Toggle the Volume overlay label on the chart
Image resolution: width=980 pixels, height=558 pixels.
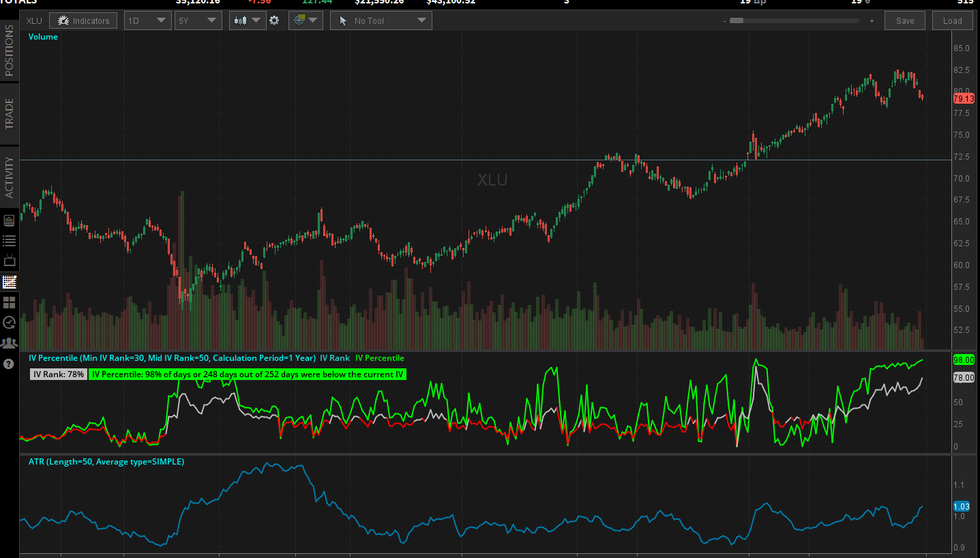[x=42, y=36]
